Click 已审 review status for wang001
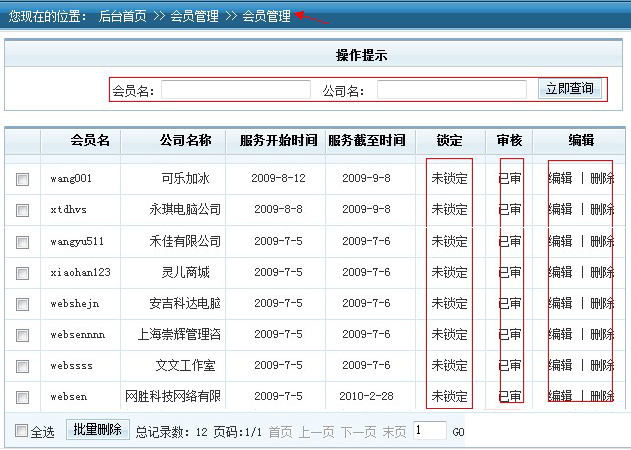 (x=510, y=178)
